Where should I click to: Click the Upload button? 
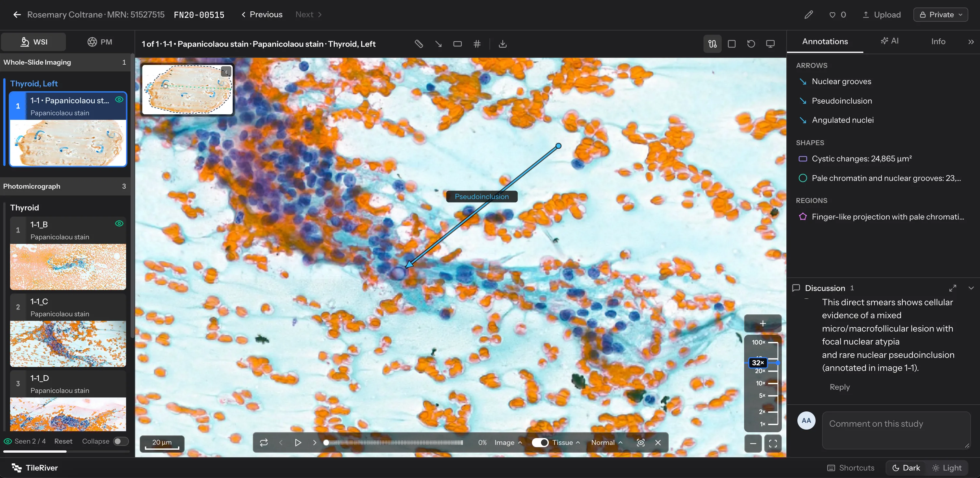(882, 14)
